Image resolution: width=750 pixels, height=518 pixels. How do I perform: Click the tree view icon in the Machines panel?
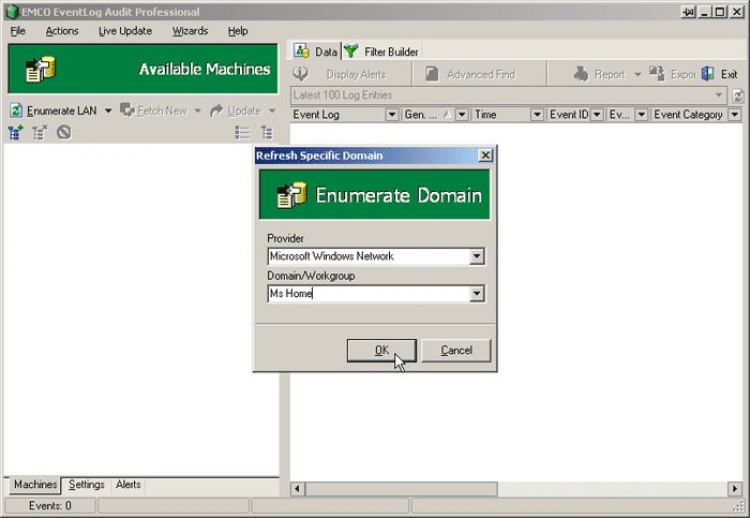pyautogui.click(x=266, y=132)
